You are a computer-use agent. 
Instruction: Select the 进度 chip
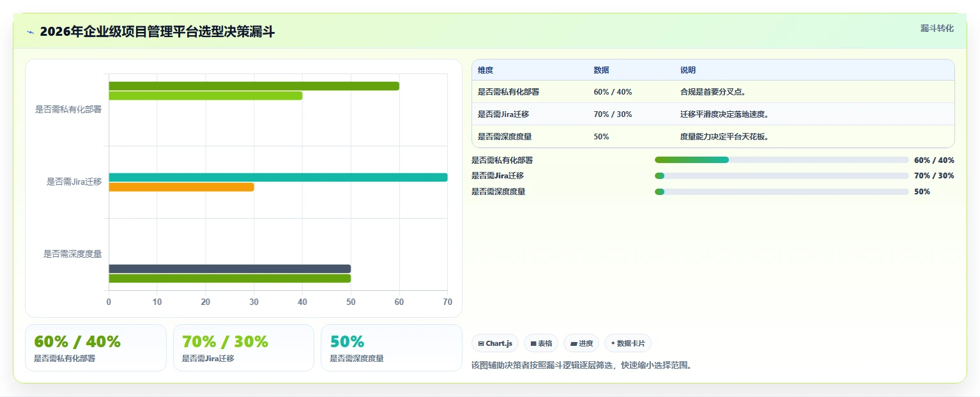[x=581, y=343]
